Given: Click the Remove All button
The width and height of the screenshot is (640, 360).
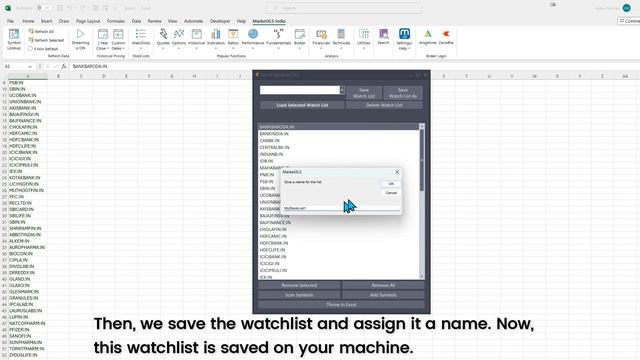Looking at the screenshot, I should coord(383,285).
